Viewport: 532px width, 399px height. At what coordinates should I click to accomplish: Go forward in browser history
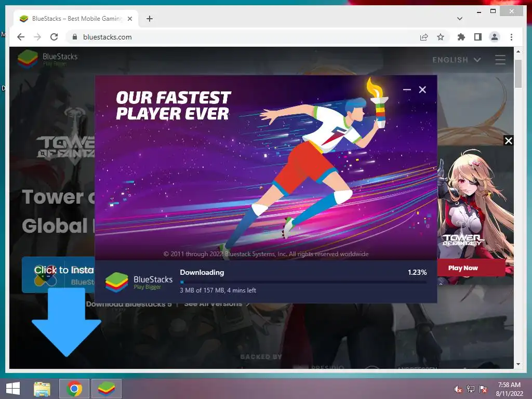[37, 37]
